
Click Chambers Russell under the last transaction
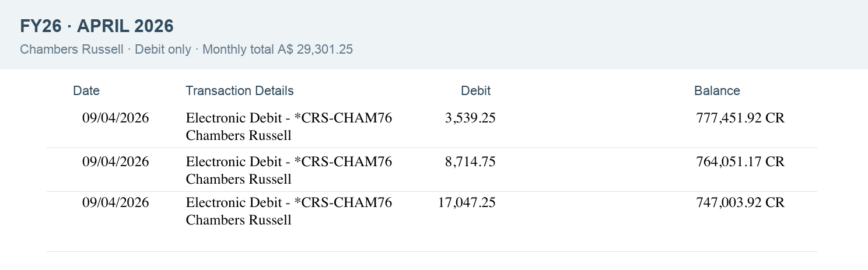239,220
